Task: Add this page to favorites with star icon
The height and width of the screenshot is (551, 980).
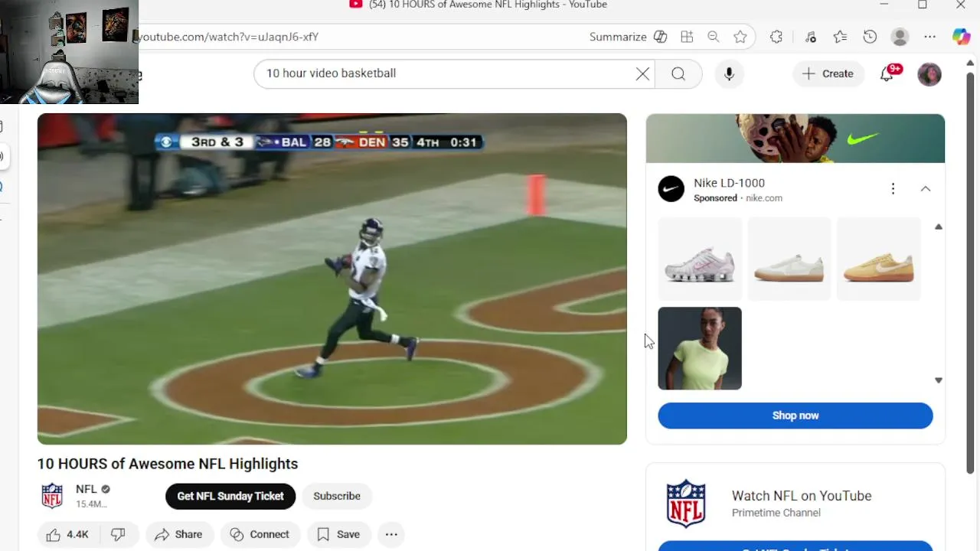Action: point(740,37)
